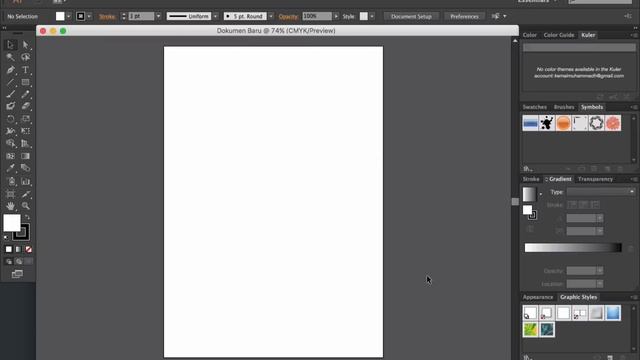The height and width of the screenshot is (360, 640).
Task: Select the Hand tool
Action: [10, 206]
